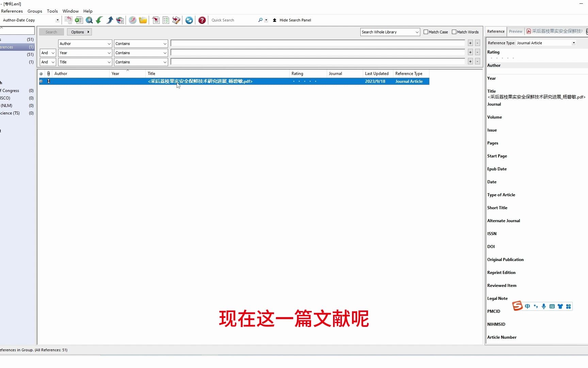
Task: Switch to the Preview tab
Action: 516,31
